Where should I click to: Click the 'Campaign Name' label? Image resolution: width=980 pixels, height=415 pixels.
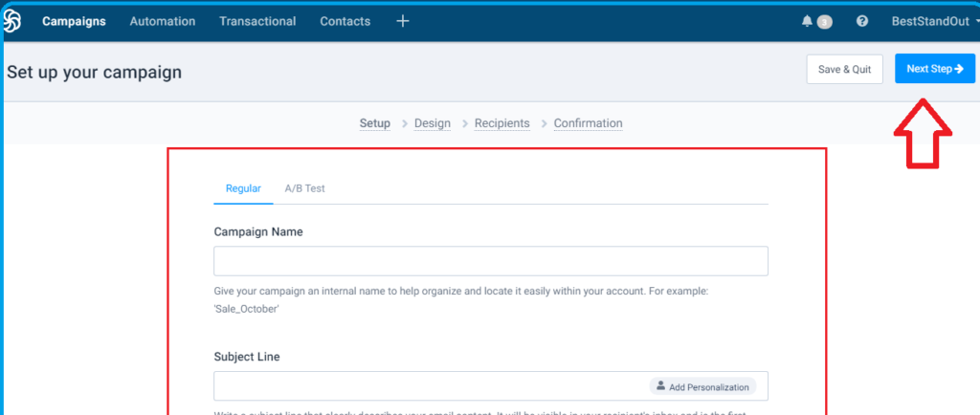[258, 231]
